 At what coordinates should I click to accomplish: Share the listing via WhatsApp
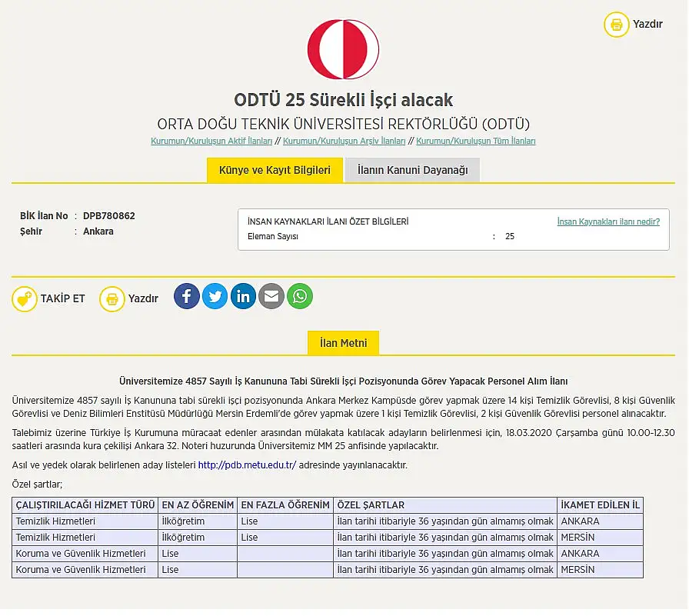click(300, 296)
